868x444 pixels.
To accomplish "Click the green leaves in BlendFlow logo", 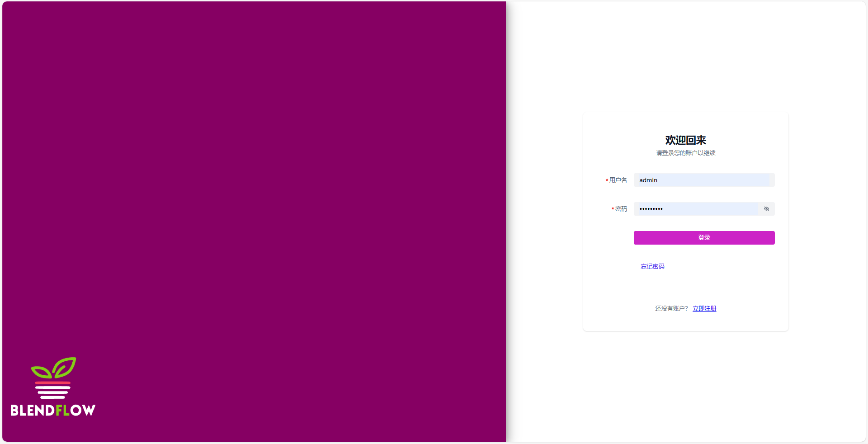I will (x=54, y=368).
